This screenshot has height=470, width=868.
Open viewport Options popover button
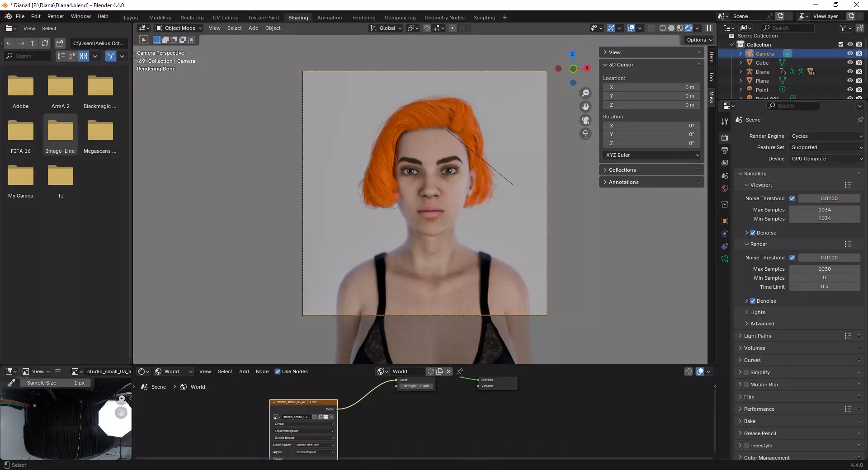699,40
